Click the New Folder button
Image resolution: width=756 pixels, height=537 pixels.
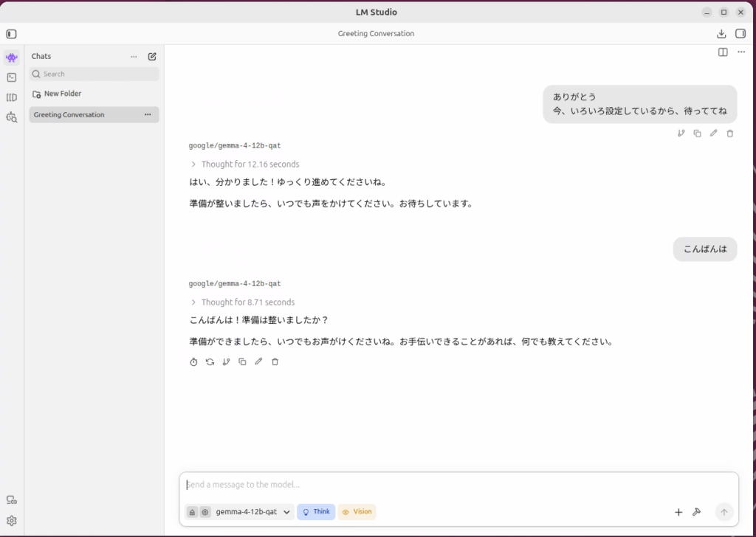click(x=57, y=94)
